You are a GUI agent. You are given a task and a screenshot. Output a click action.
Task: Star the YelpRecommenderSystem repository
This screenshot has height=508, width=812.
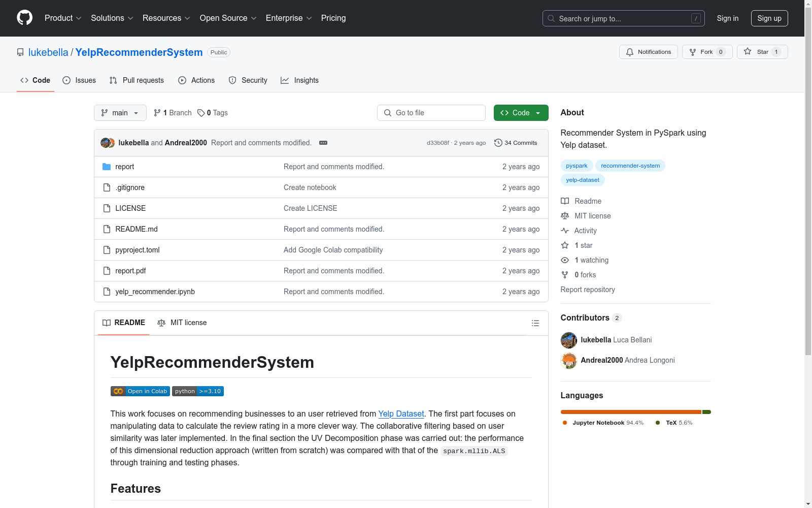click(x=762, y=52)
